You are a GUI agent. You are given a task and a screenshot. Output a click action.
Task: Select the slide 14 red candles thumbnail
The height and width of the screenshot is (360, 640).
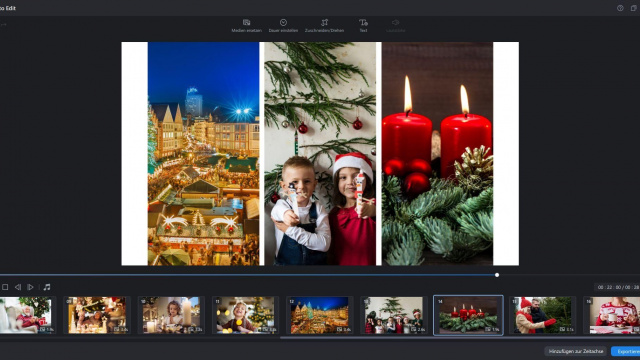(x=468, y=315)
